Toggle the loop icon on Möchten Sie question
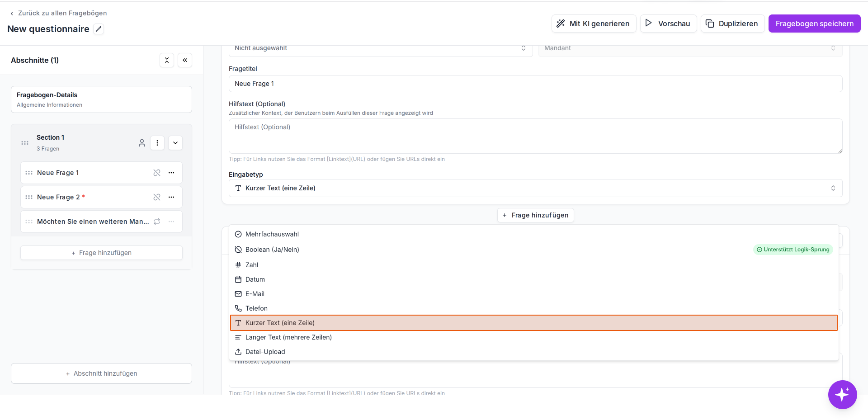This screenshot has height=420, width=868. point(157,222)
